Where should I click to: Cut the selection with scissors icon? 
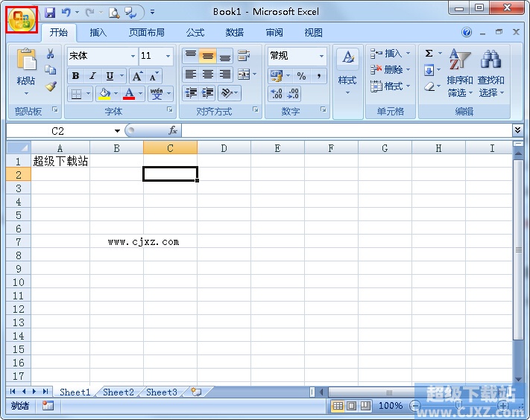[51, 54]
